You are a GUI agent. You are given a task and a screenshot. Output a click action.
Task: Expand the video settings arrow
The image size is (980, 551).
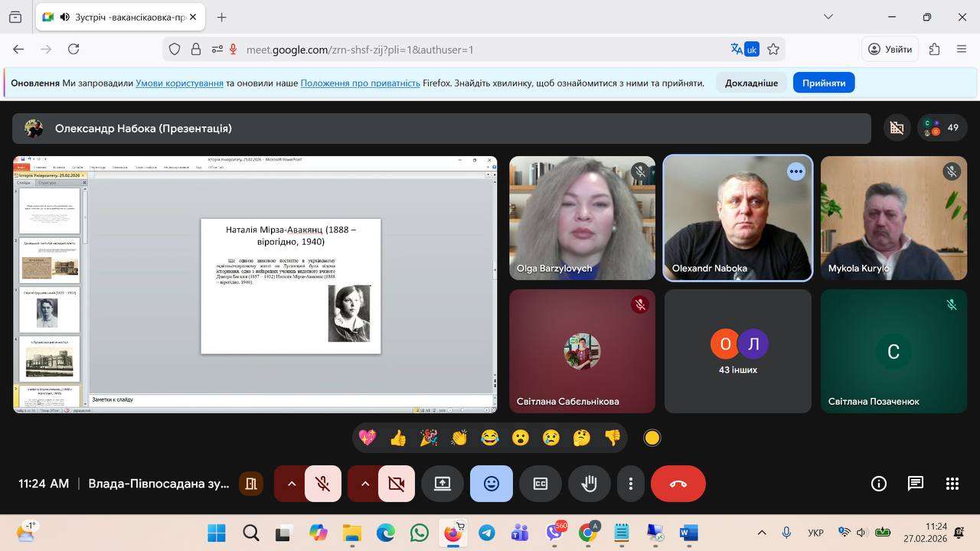[x=364, y=484]
